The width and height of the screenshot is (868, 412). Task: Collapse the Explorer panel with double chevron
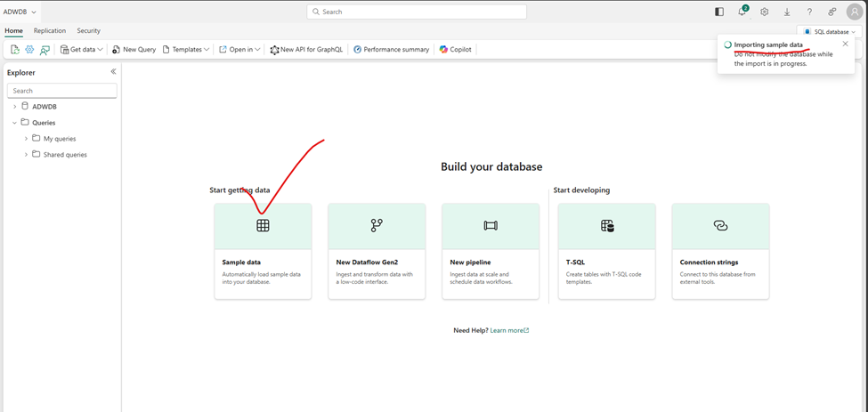point(113,72)
